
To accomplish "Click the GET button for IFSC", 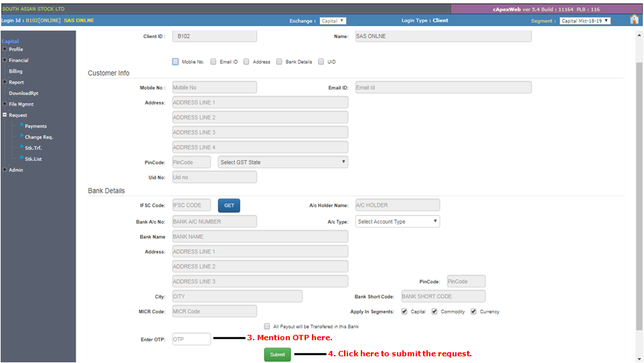I will [229, 205].
